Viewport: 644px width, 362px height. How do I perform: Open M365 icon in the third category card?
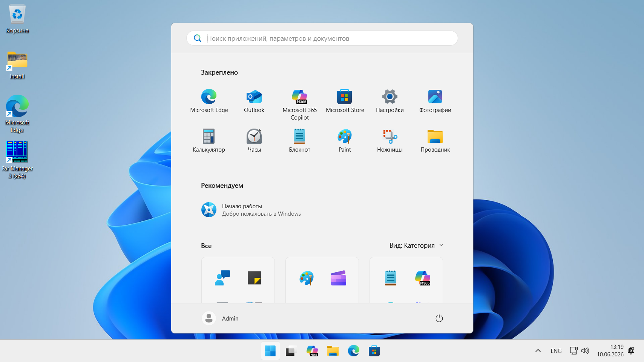pyautogui.click(x=423, y=278)
